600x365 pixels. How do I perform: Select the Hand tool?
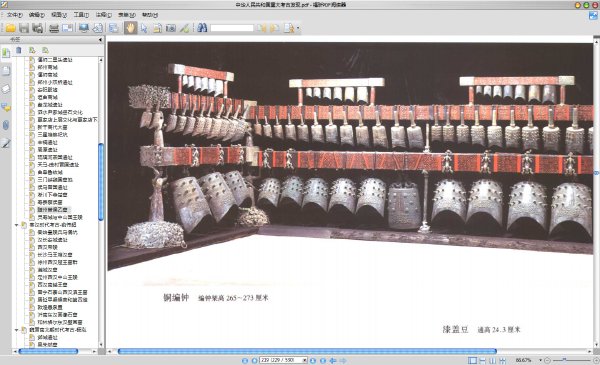(130, 28)
